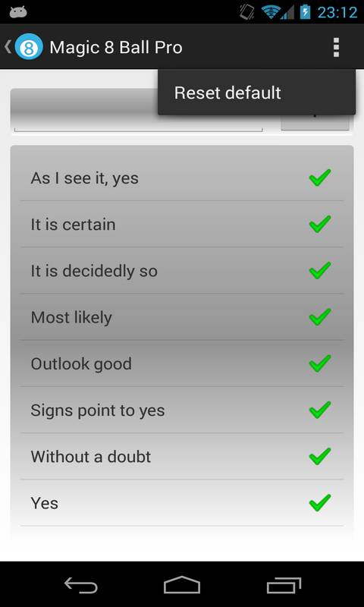
Task: Tap the Wi-Fi status icon
Action: pos(271,12)
